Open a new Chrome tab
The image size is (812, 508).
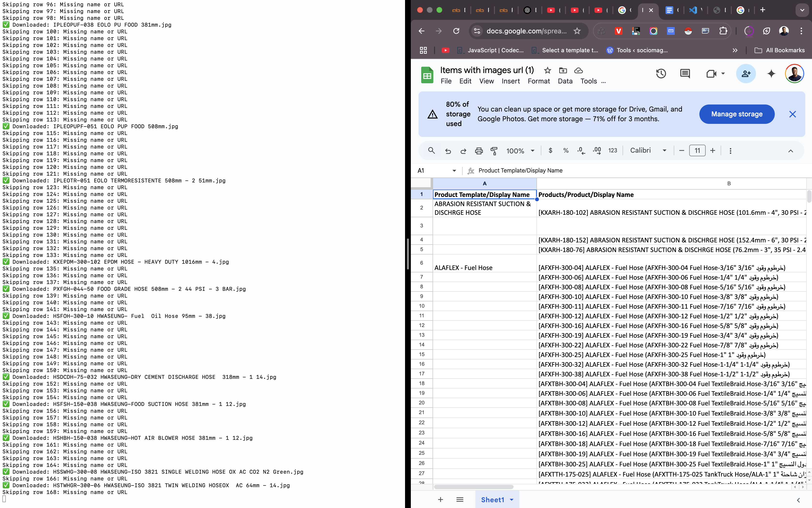(x=763, y=10)
